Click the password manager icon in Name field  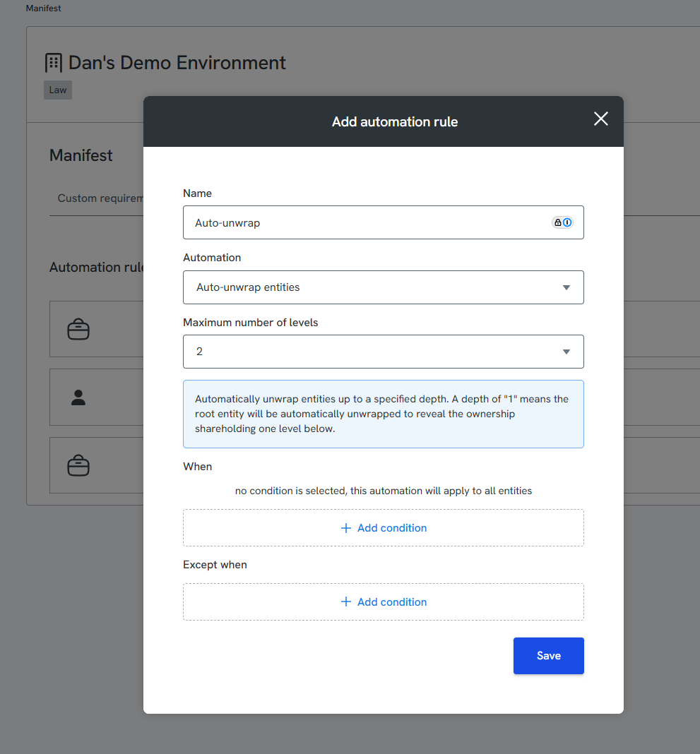coord(562,222)
